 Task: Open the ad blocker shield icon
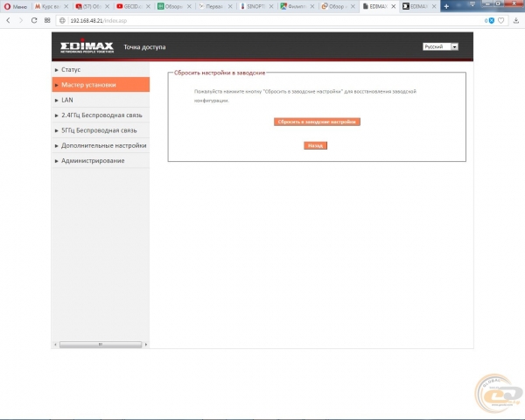click(491, 21)
